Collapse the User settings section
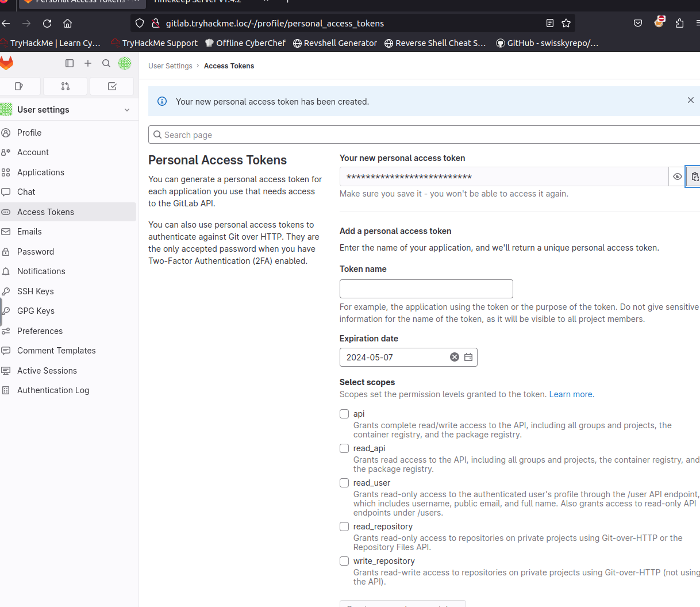 point(127,110)
